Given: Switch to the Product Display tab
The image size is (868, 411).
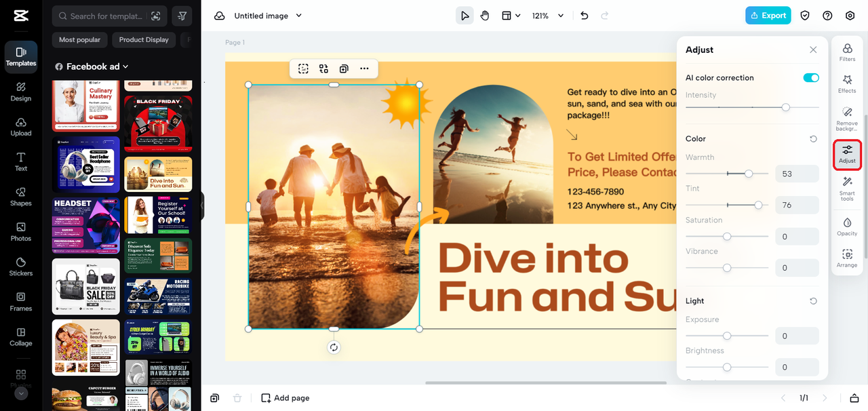Looking at the screenshot, I should (144, 40).
